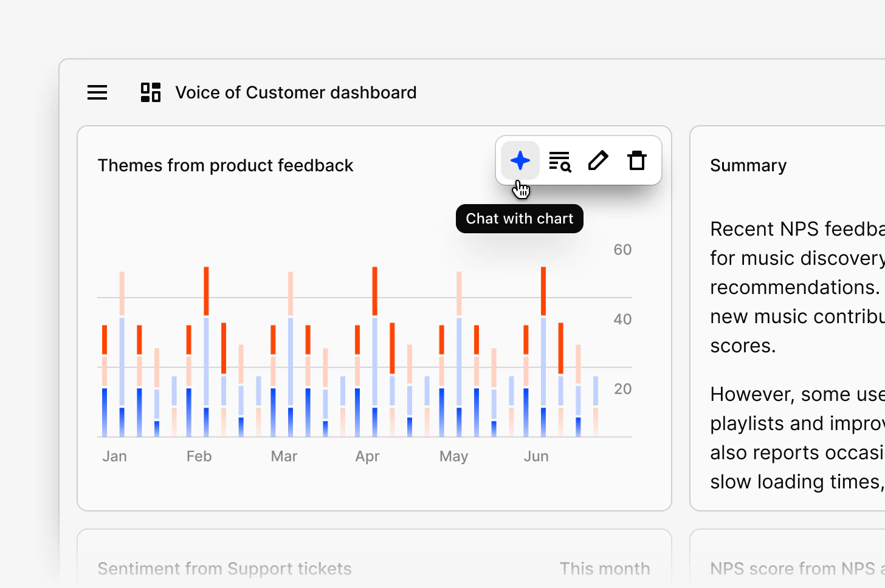Click the "60" label on the y-axis
The image size is (885, 588).
coord(622,249)
